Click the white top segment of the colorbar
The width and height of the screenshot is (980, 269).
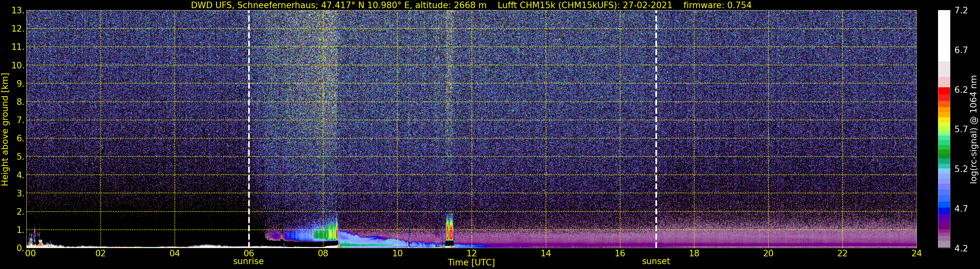(944, 36)
